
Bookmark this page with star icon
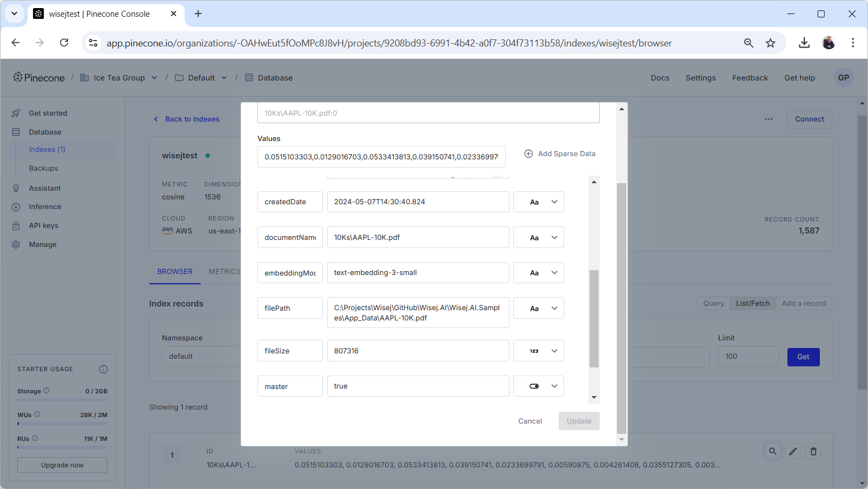pyautogui.click(x=771, y=43)
